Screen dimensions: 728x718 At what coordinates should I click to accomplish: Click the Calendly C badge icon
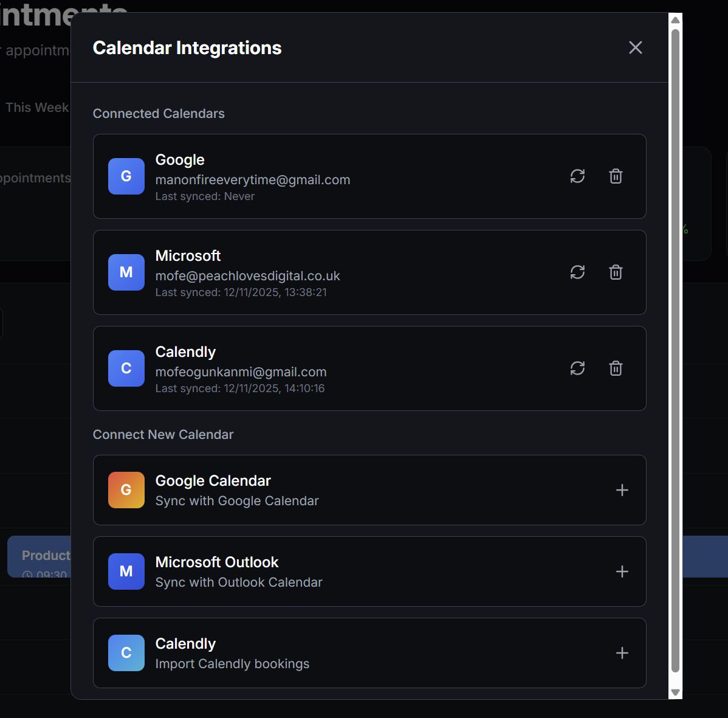click(126, 368)
